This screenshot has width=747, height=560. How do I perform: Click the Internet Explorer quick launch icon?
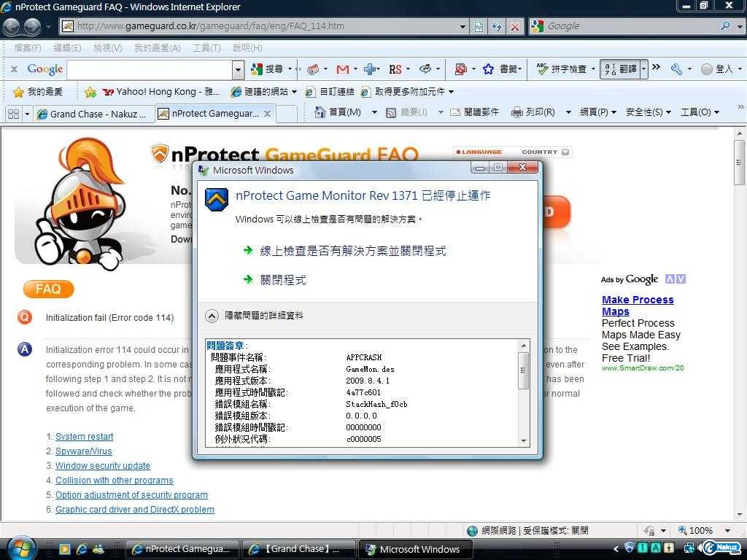coord(82,549)
